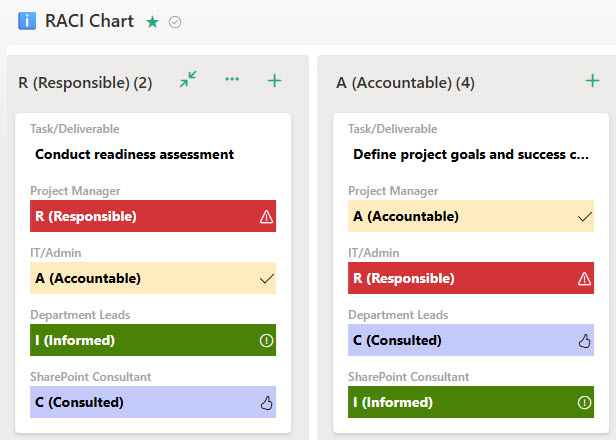The image size is (616, 440).
Task: Click the A (Accountable) (4) column header
Action: [405, 83]
